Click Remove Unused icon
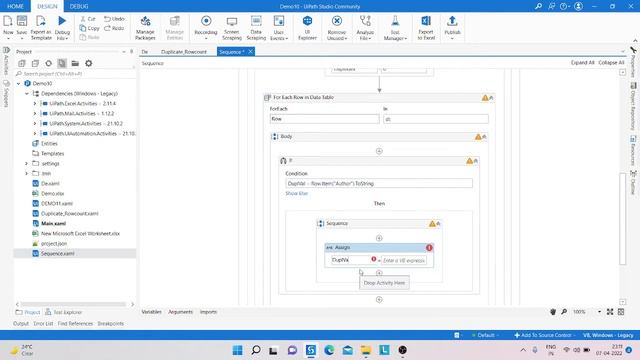The image size is (640, 360). point(337,21)
